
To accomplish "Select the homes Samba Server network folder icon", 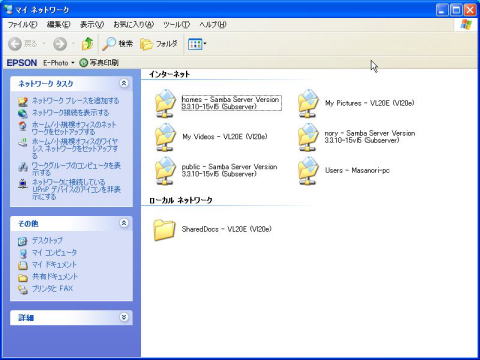I will pos(165,103).
